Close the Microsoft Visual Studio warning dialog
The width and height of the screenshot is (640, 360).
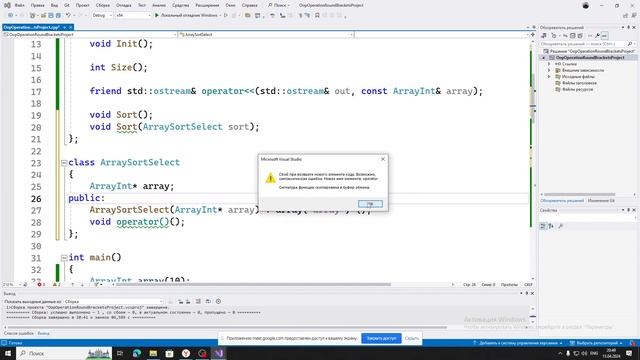(x=383, y=159)
